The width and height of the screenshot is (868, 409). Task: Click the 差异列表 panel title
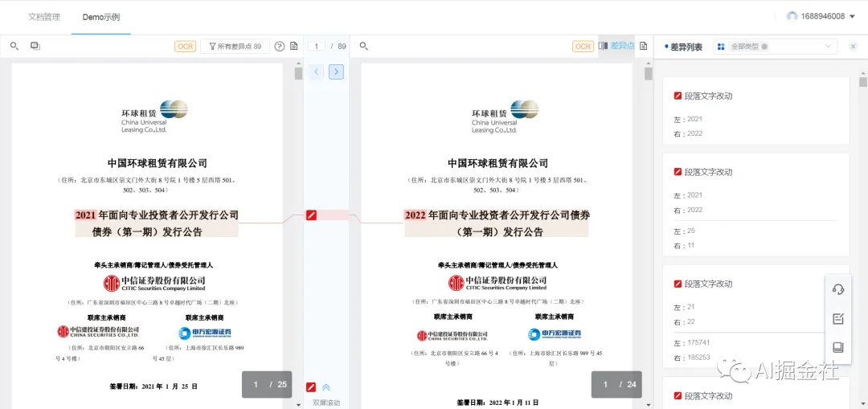pos(686,47)
